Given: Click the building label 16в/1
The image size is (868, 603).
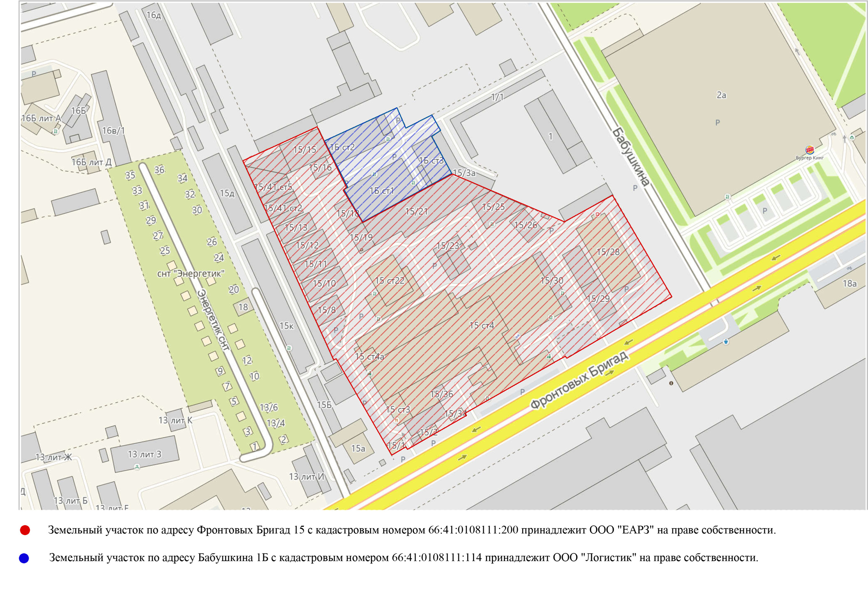Looking at the screenshot, I should click(113, 131).
